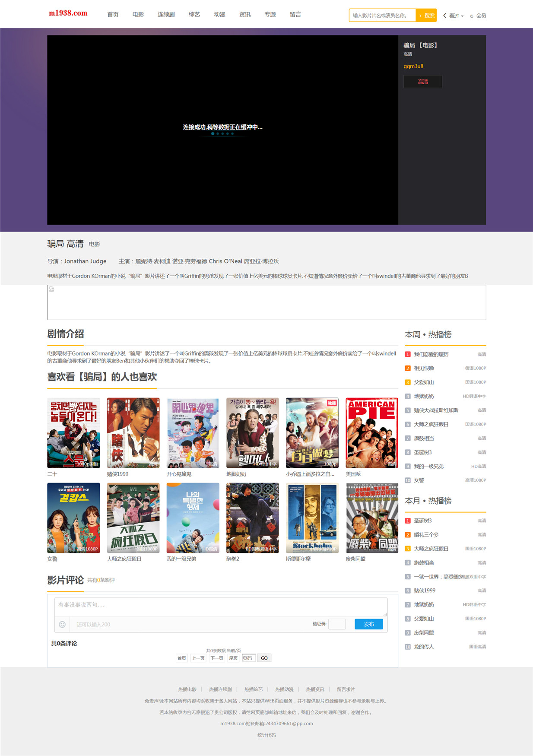Open 开心鬼撞鬼 poster thumbnail
Screen dimensions: 533x756
(x=193, y=433)
